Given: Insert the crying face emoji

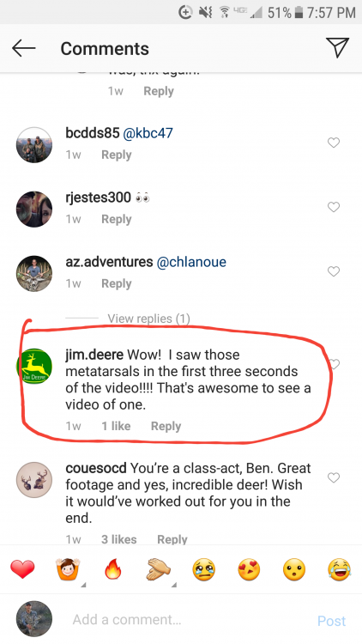Looking at the screenshot, I should 203,570.
